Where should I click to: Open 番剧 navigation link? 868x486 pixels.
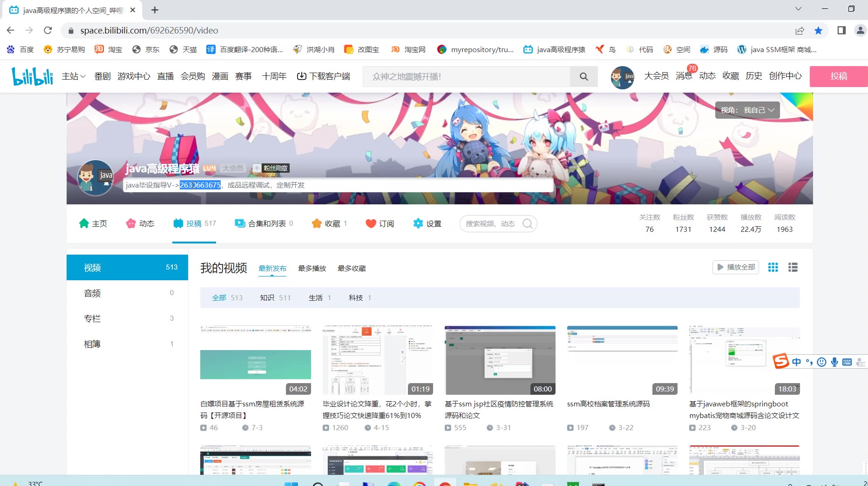coord(102,76)
